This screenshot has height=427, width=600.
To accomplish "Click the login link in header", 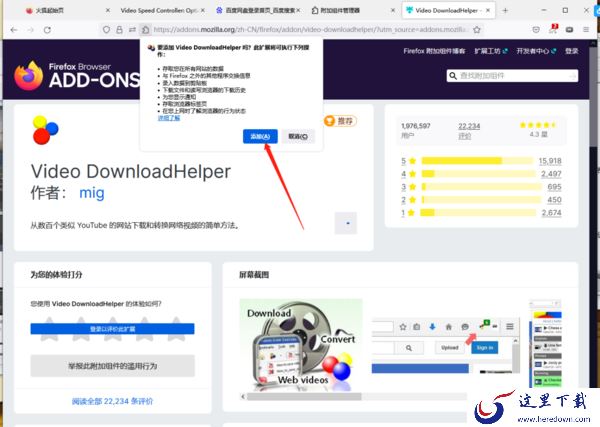I will pyautogui.click(x=572, y=51).
